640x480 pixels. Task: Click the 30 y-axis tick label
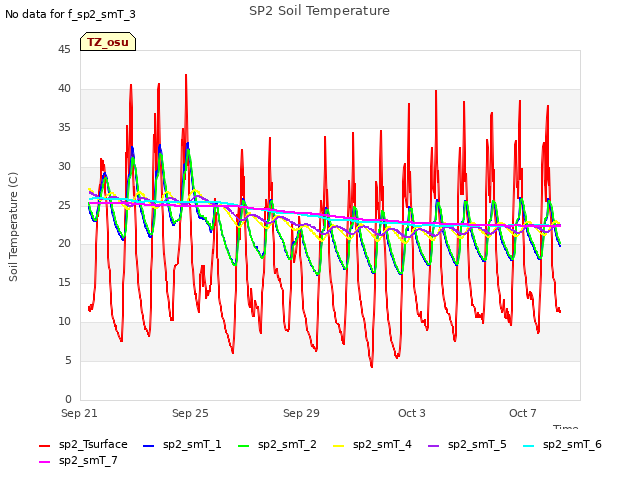click(64, 167)
